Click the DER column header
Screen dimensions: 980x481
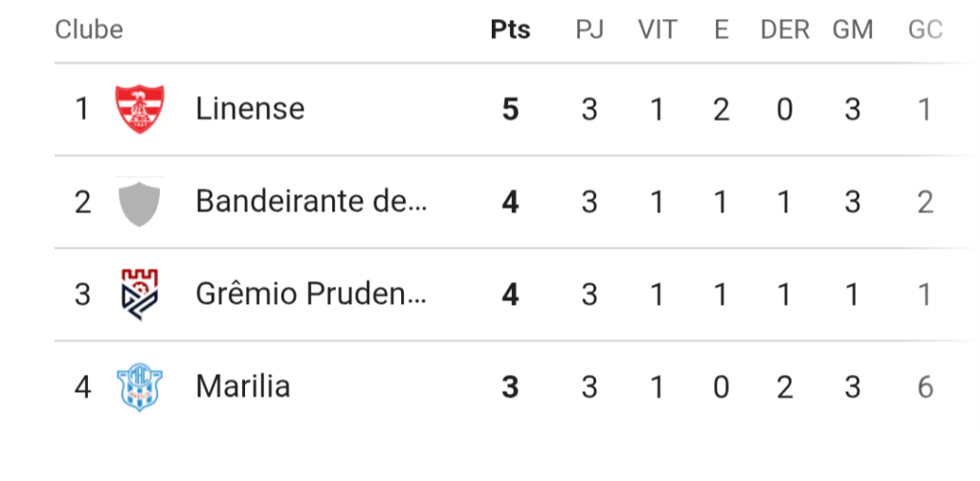(785, 30)
